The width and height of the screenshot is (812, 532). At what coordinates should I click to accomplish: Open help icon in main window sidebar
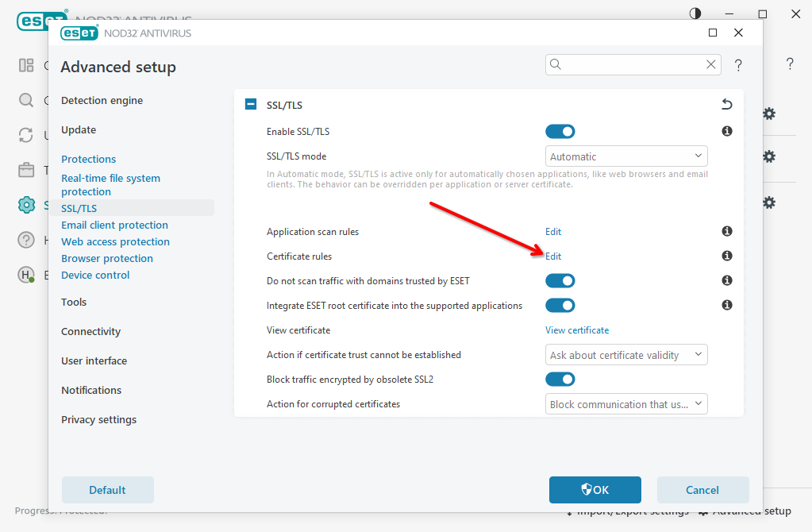click(26, 240)
